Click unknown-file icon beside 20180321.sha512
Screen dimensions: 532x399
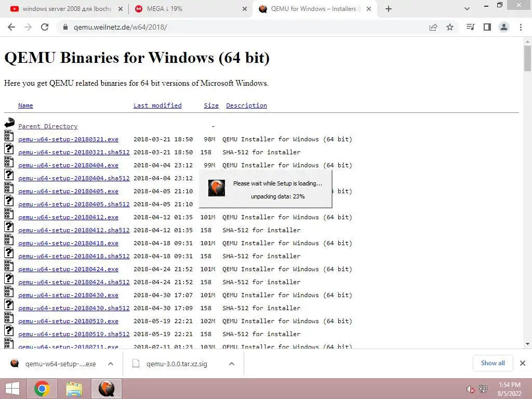[x=9, y=149]
